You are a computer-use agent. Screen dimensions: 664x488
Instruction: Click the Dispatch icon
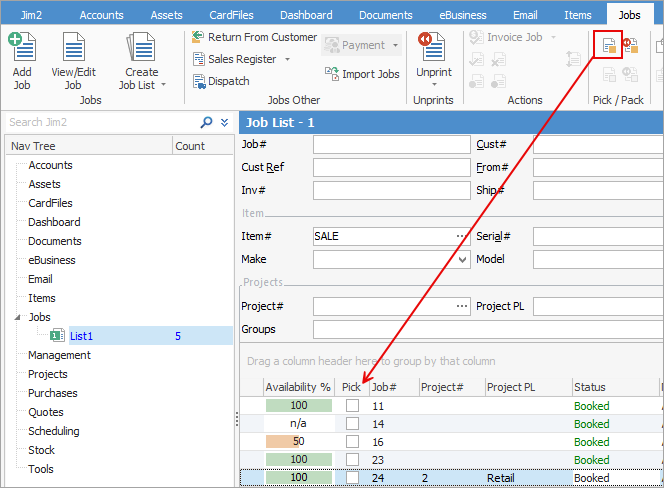[x=199, y=81]
